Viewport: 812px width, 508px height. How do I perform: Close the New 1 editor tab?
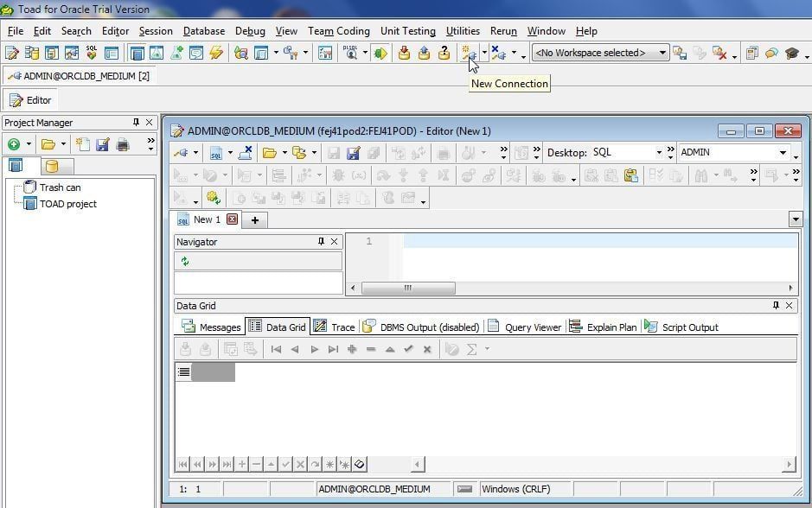233,219
